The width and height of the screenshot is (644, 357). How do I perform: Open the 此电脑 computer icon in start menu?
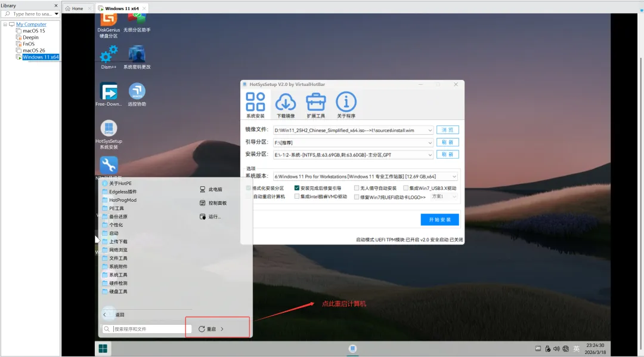(211, 189)
